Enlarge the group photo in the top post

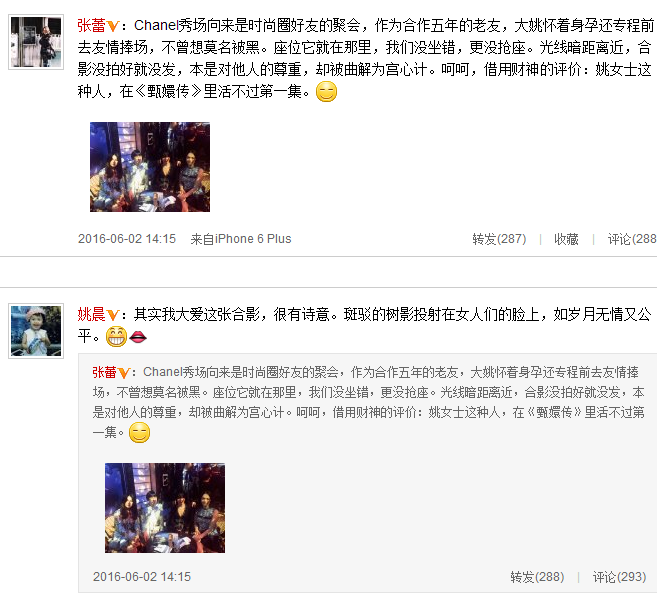tap(150, 167)
